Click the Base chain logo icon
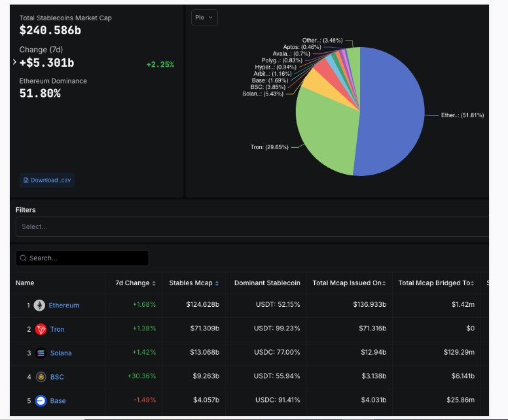 click(x=41, y=401)
